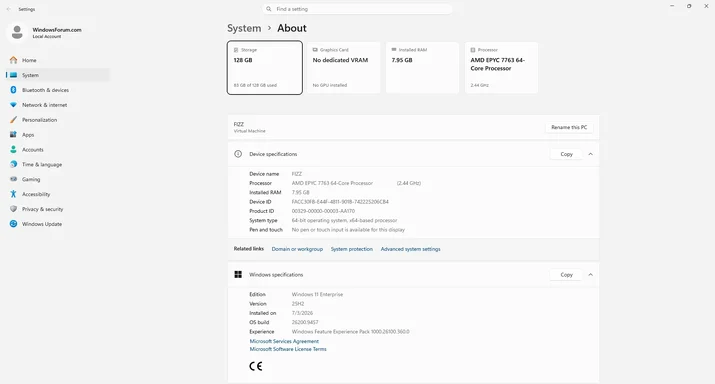
Task: Click the Privacy & security shield icon
Action: (x=13, y=209)
